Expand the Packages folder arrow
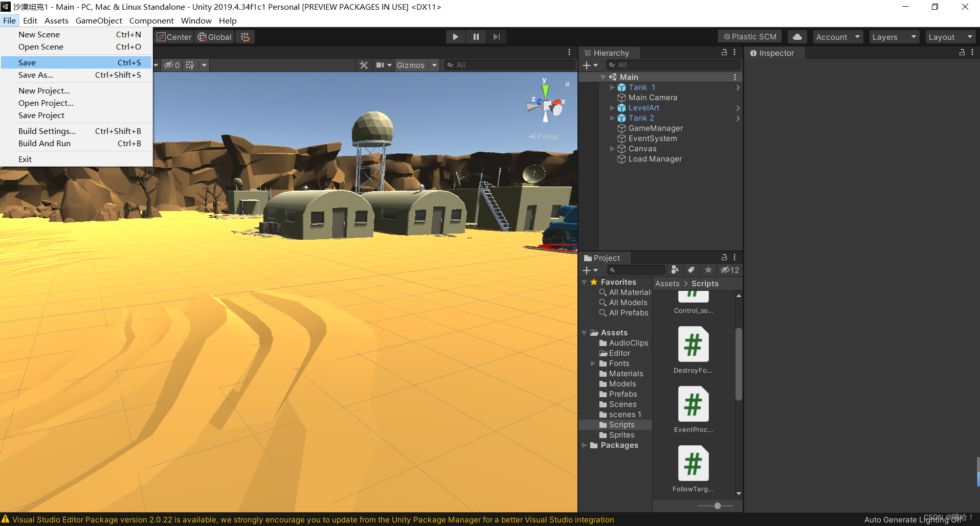 (584, 445)
